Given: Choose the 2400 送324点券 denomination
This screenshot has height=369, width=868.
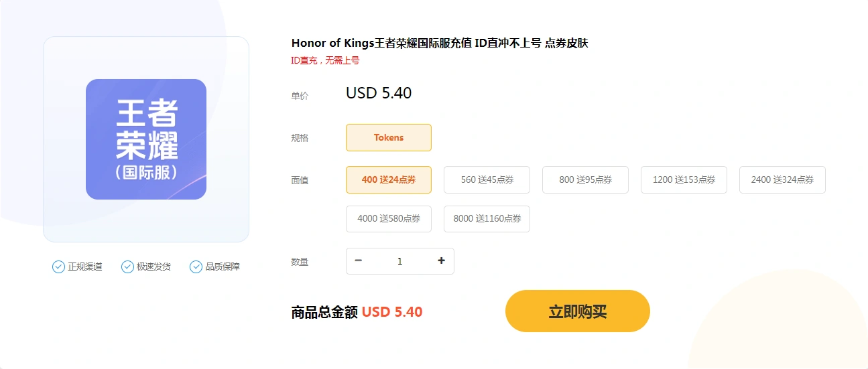Looking at the screenshot, I should click(782, 179).
